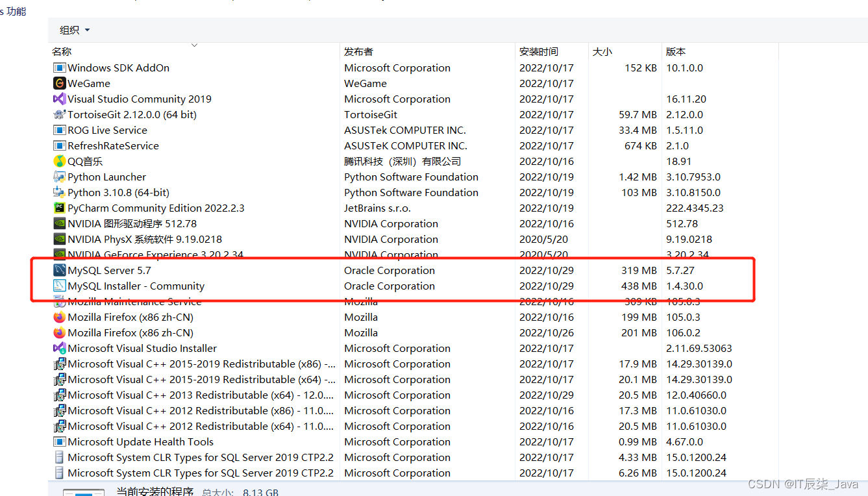Select Python Launcher program name
The height and width of the screenshot is (496, 868).
point(107,177)
